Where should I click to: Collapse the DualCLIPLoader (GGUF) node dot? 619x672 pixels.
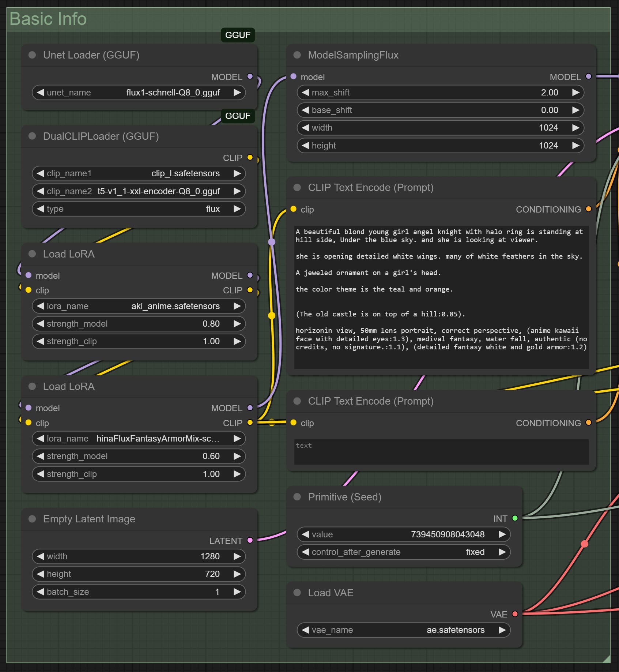click(x=32, y=136)
